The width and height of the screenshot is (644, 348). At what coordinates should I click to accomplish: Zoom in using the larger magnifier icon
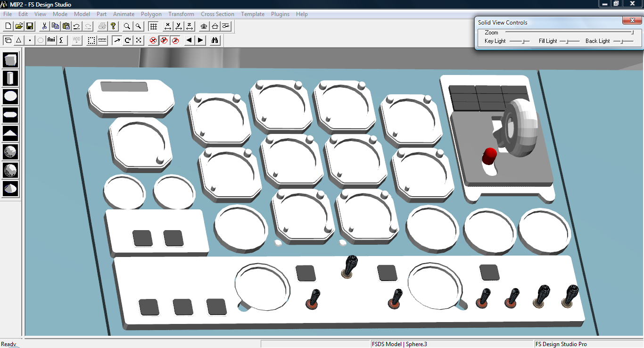coord(127,26)
